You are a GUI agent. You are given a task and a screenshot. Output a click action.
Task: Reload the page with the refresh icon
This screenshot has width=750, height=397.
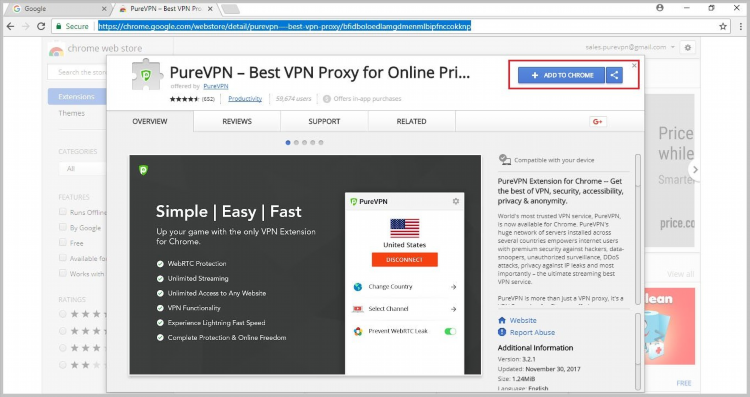(41, 26)
